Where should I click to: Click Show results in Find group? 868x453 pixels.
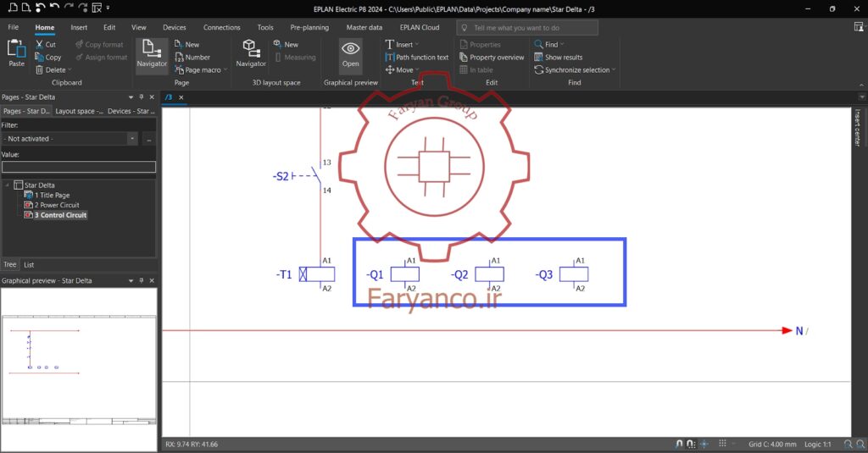click(x=558, y=57)
